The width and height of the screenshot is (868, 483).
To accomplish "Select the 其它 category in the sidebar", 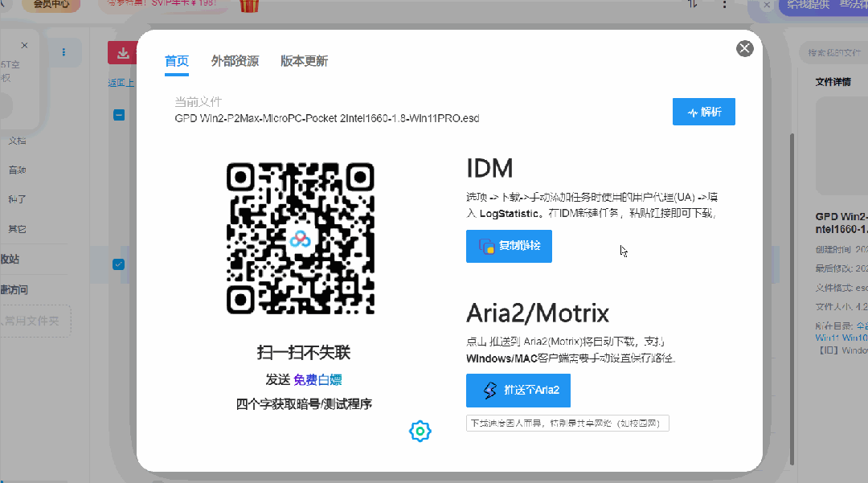I will [17, 229].
